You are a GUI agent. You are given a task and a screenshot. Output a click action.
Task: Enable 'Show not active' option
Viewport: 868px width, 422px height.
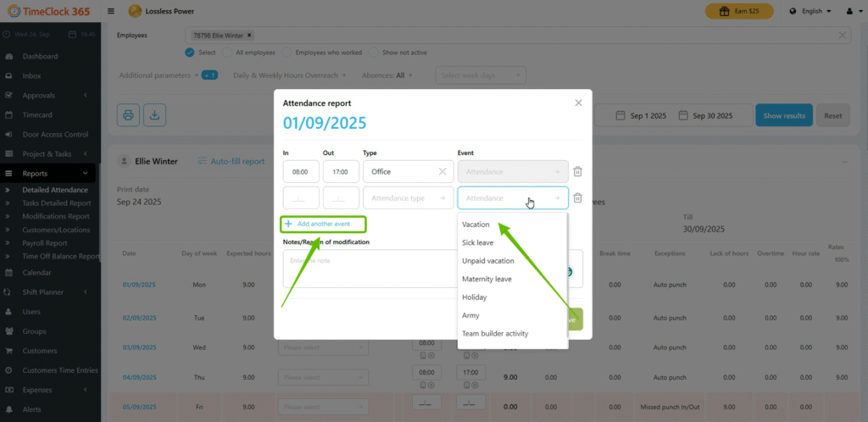click(374, 53)
